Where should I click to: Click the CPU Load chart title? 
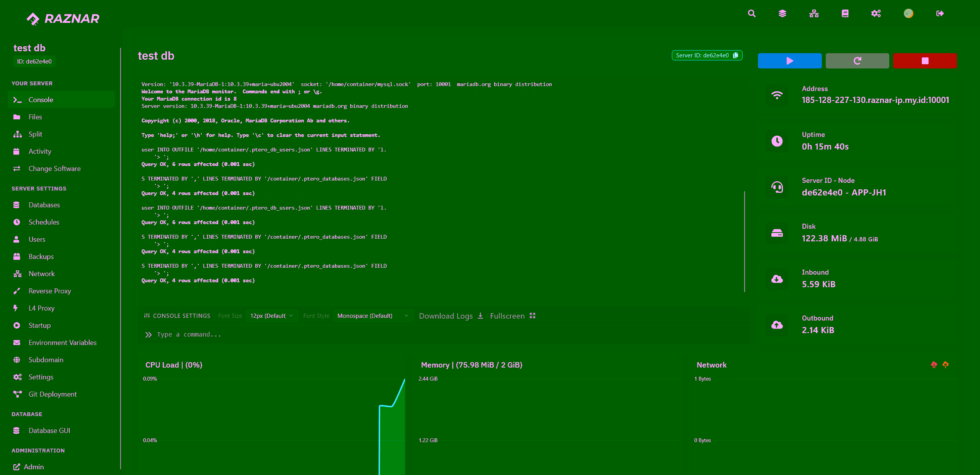click(174, 365)
